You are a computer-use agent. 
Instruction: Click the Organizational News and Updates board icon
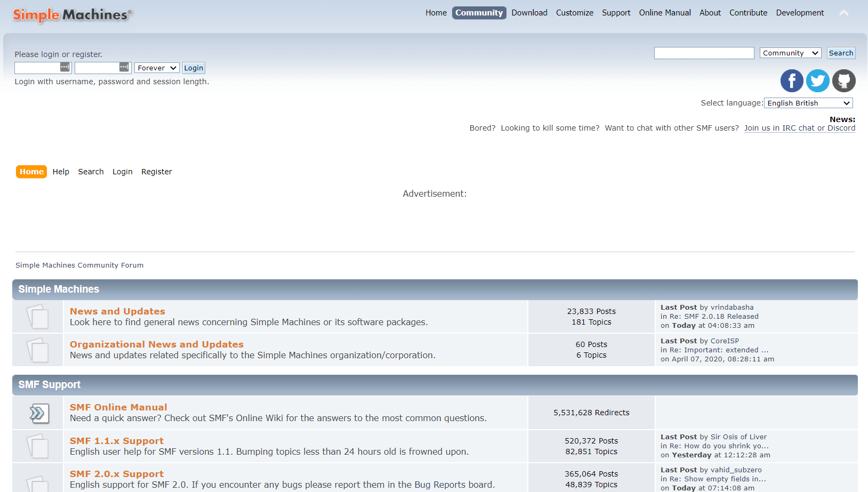click(37, 350)
